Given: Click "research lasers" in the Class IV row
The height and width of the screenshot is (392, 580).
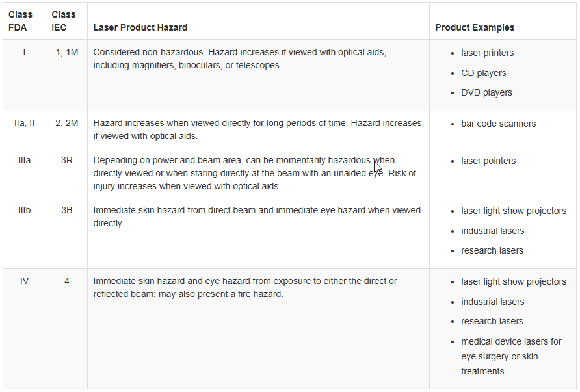Looking at the screenshot, I should 492,321.
